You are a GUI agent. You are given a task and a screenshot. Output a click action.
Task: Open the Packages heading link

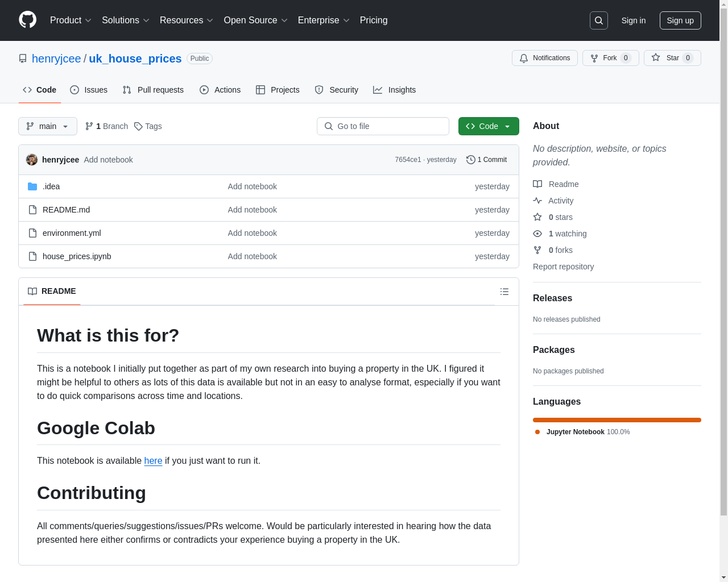553,350
